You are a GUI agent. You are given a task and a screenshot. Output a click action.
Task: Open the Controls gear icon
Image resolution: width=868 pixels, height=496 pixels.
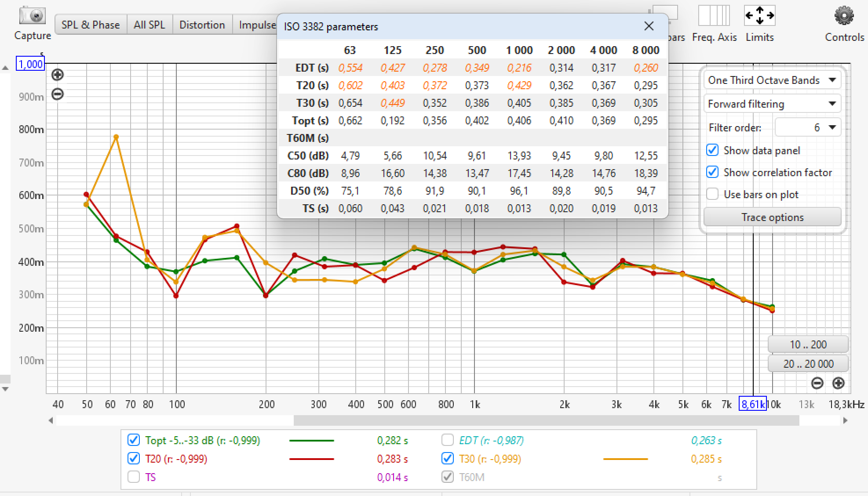[844, 17]
